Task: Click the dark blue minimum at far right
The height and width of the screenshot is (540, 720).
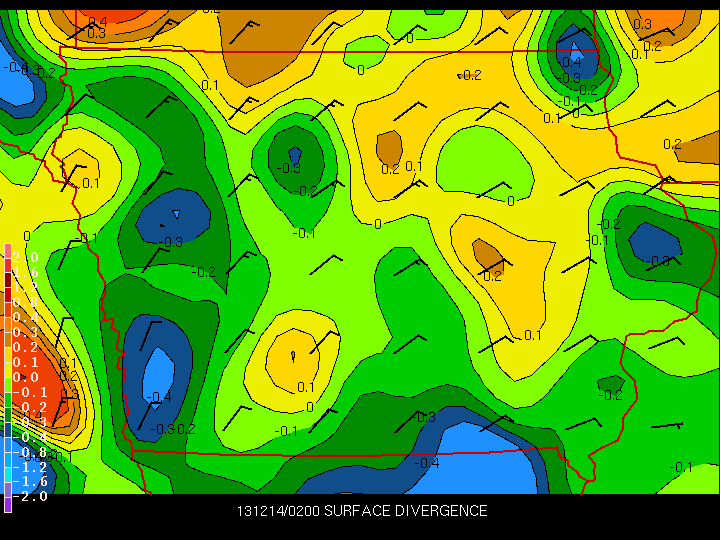Action: coord(655,242)
